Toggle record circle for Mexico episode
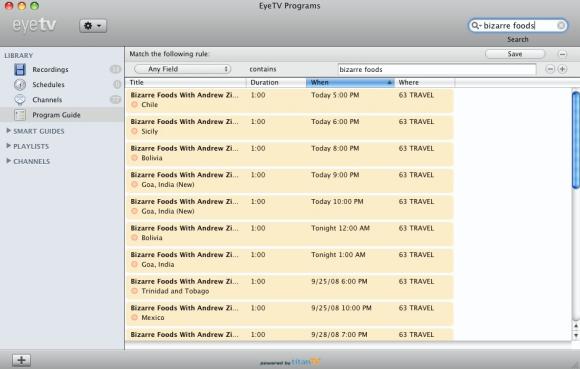Image resolution: width=580 pixels, height=369 pixels. tap(134, 318)
